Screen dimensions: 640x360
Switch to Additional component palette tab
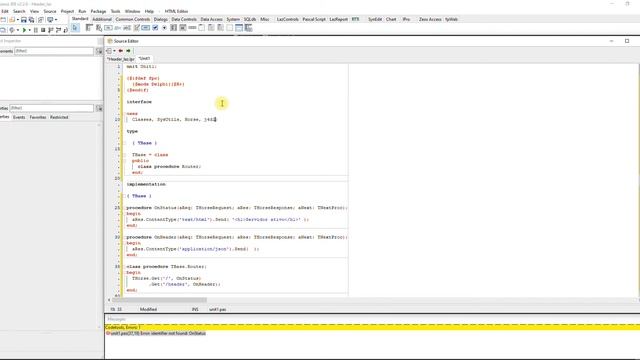click(x=102, y=19)
